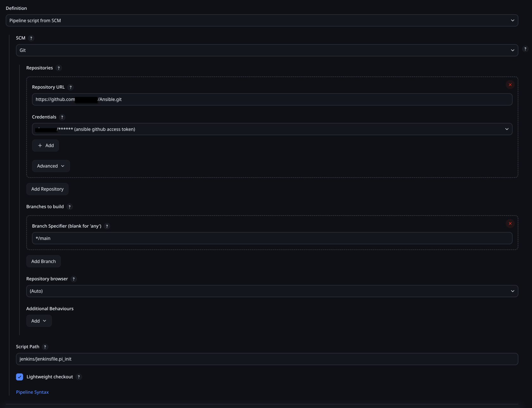Open the Pipeline Syntax link

click(x=32, y=392)
